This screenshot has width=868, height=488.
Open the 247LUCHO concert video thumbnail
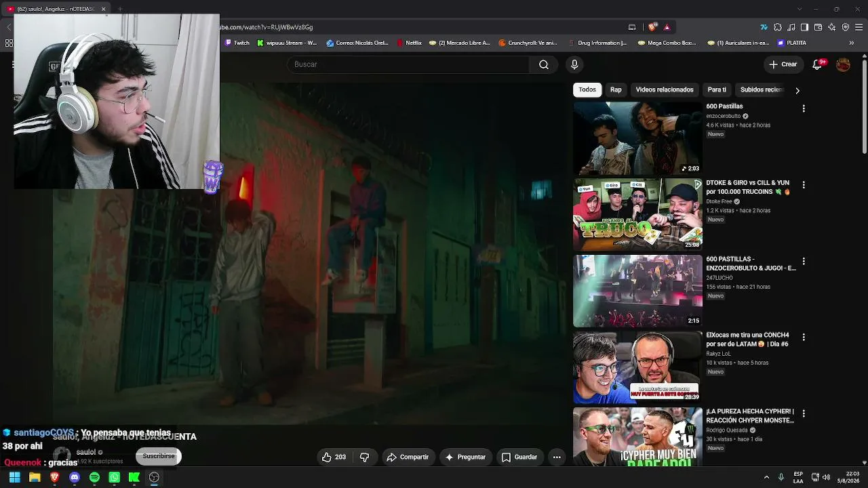click(x=637, y=291)
